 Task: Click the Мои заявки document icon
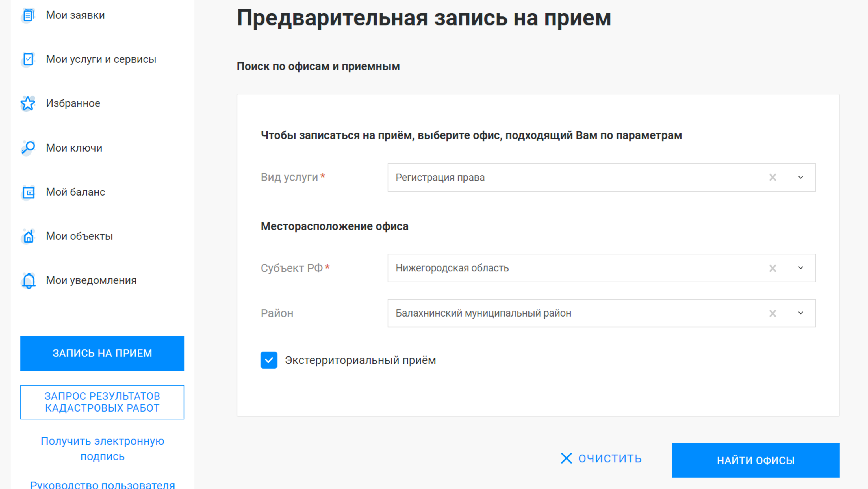tap(28, 15)
